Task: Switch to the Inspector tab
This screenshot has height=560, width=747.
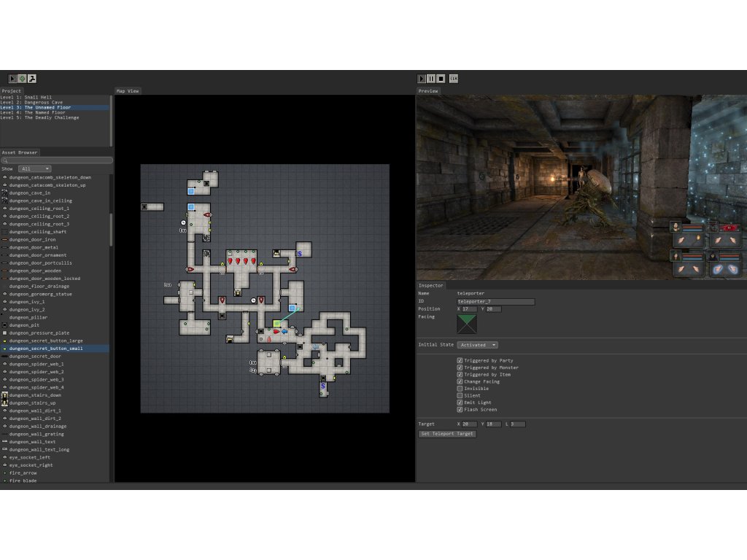Action: pos(430,286)
